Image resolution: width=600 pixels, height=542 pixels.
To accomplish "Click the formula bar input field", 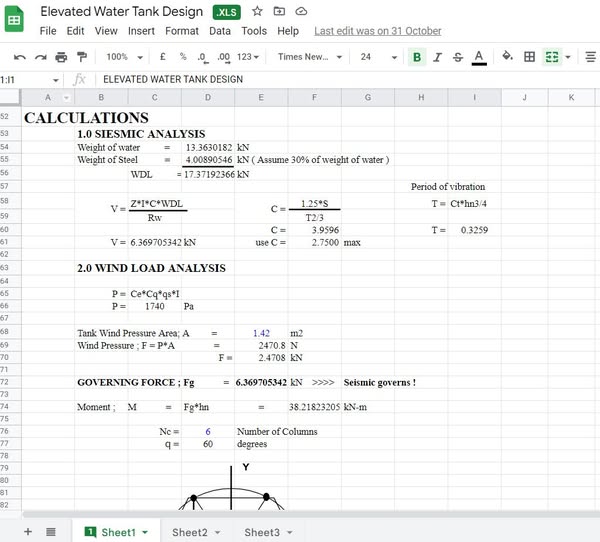I will [x=340, y=79].
